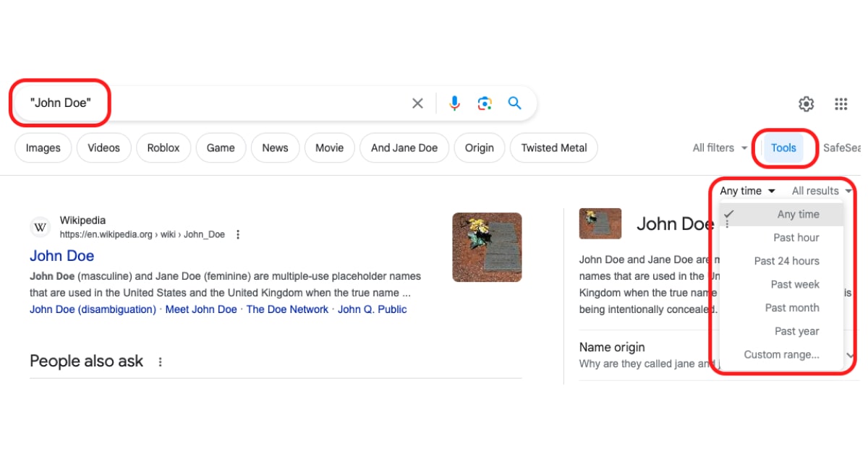Switch to the Videos filter

(104, 147)
